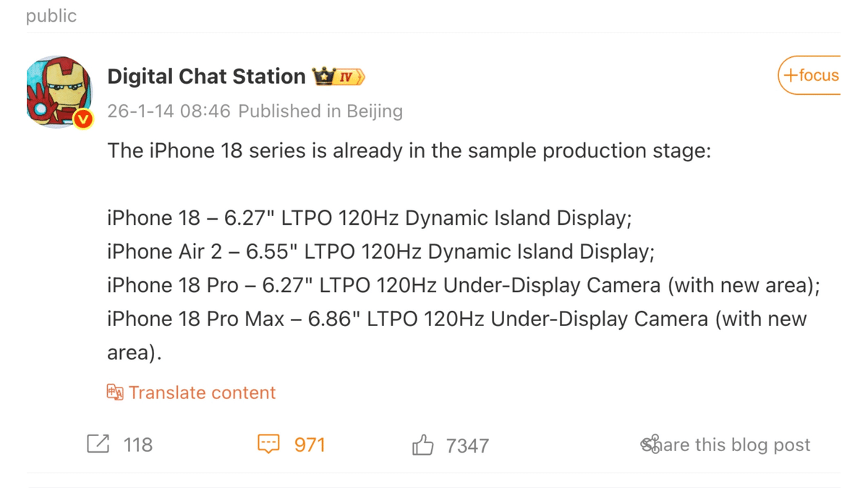
Task: Open Digital Chat Station profile name
Action: 206,77
